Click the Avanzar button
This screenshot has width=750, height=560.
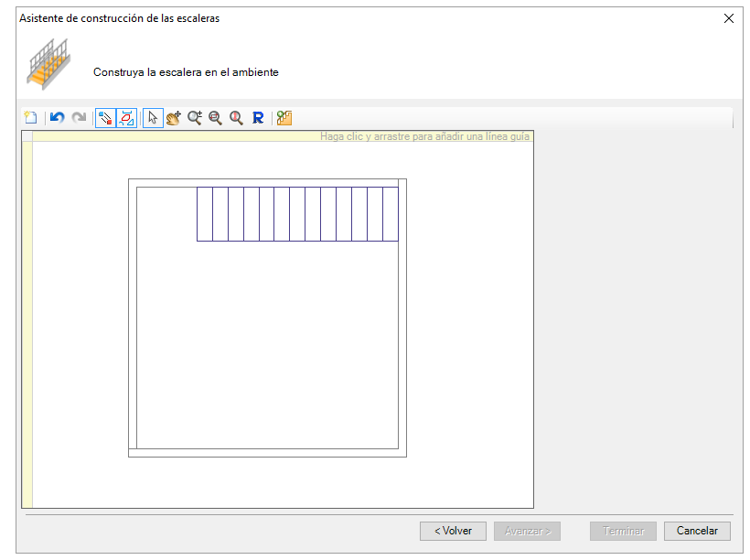527,531
